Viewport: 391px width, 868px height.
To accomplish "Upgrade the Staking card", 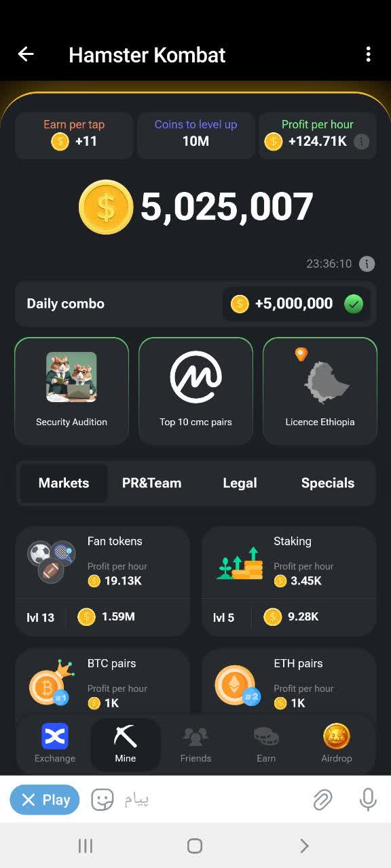I will tap(289, 581).
